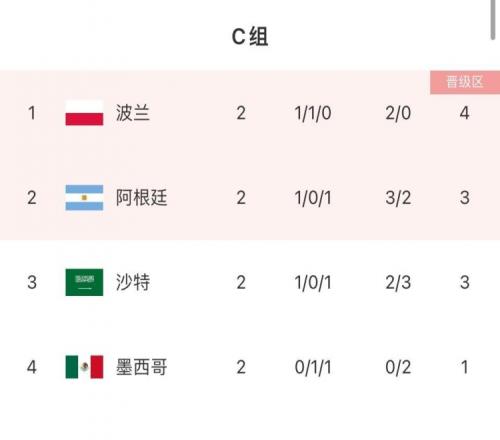Click Poland's 1/1/0 win-draw-loss record
Image resolution: width=500 pixels, height=440 pixels.
(x=313, y=113)
